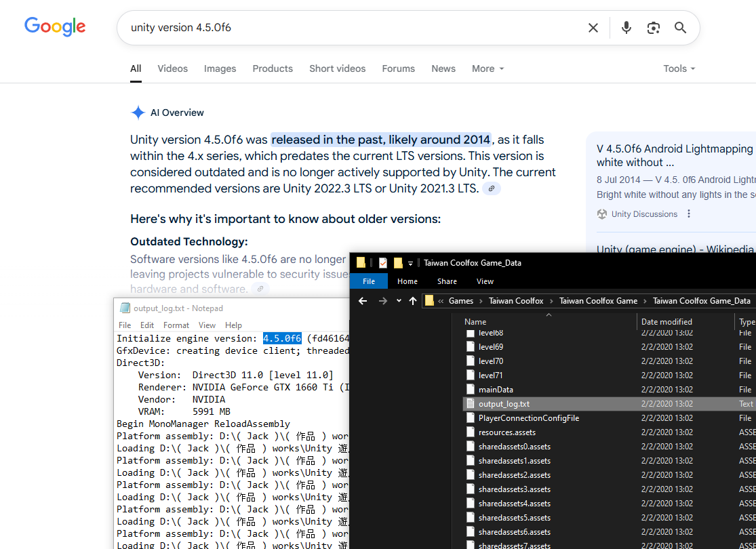
Task: Switch to the Videos tab on Google
Action: pyautogui.click(x=173, y=69)
